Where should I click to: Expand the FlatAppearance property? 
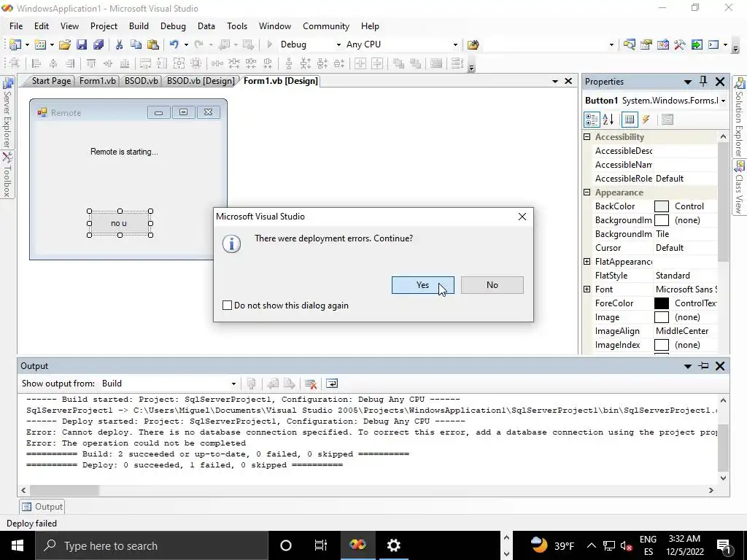pos(587,262)
